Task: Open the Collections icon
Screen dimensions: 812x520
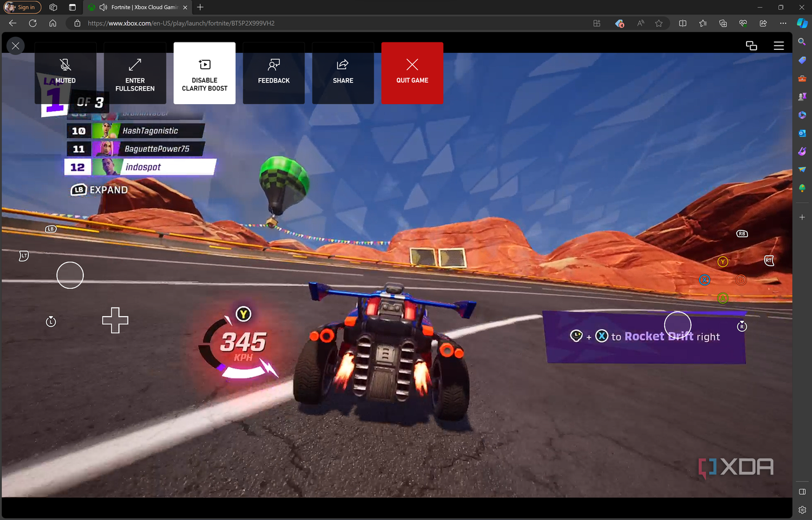Action: pos(723,23)
